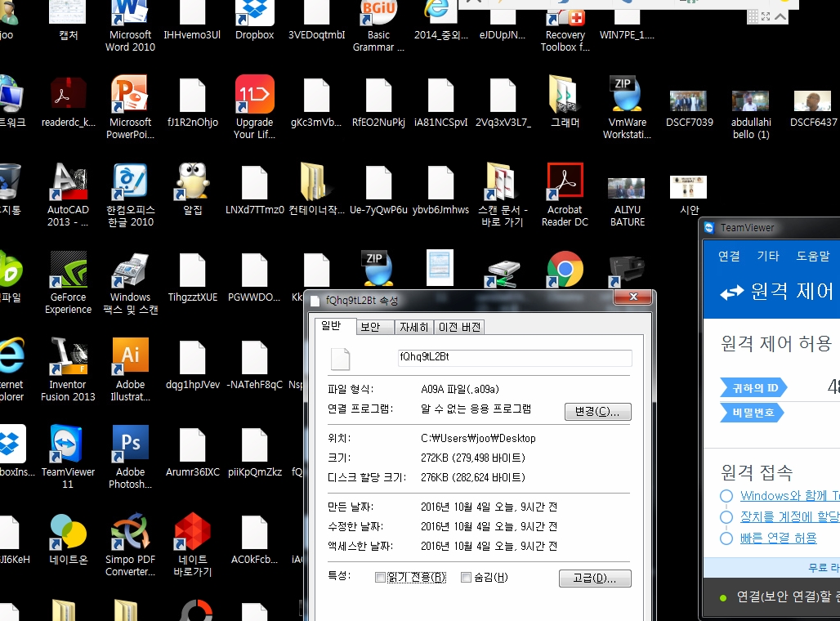The image size is (840, 621).
Task: Select the LNXd7TTmz0 file icon
Action: [x=254, y=182]
